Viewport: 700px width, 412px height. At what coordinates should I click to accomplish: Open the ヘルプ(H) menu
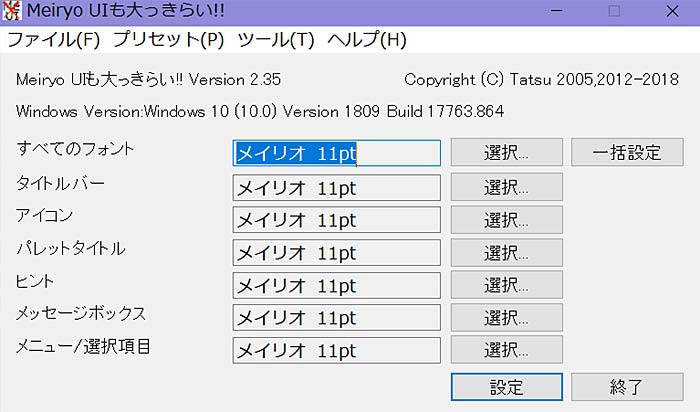coord(367,40)
